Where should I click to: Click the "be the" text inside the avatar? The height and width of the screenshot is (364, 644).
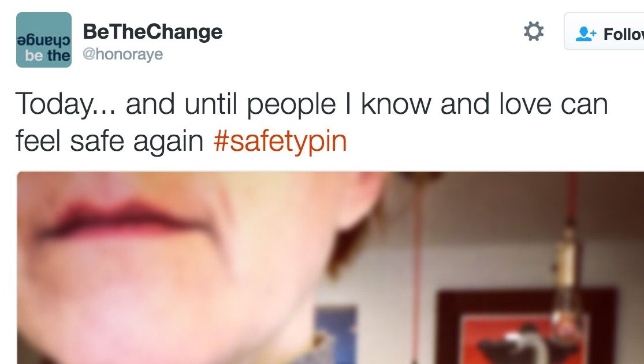[x=47, y=55]
